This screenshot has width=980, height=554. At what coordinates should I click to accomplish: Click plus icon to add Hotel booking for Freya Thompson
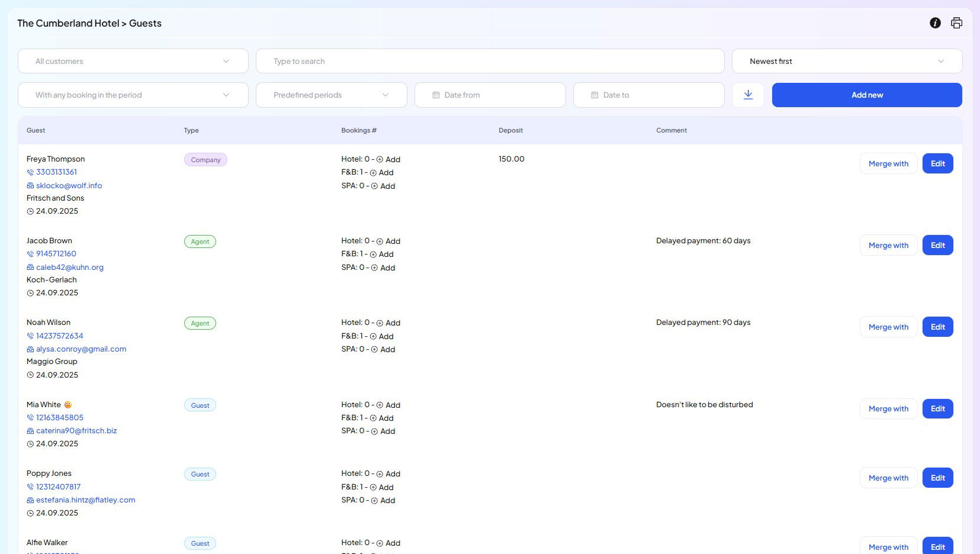(x=380, y=159)
